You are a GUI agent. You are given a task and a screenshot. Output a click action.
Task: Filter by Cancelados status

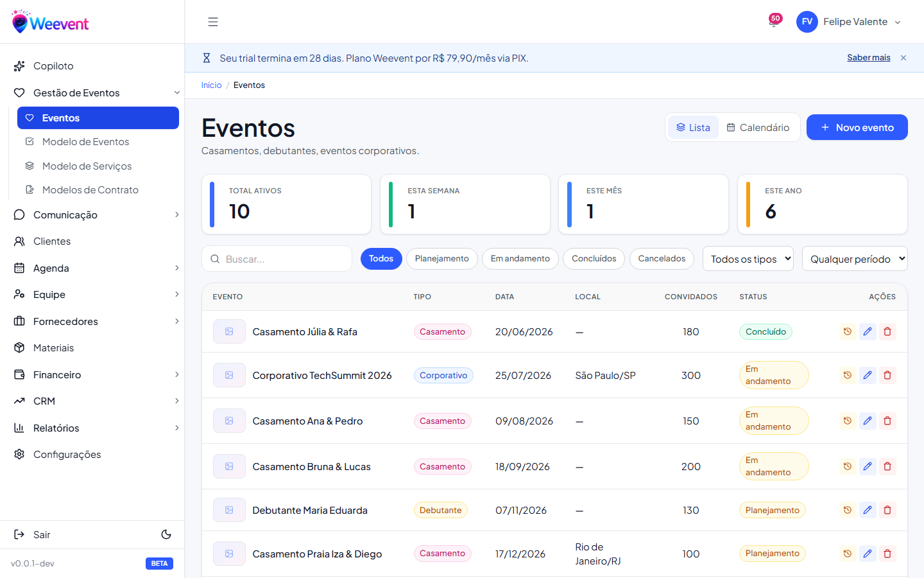pos(662,259)
